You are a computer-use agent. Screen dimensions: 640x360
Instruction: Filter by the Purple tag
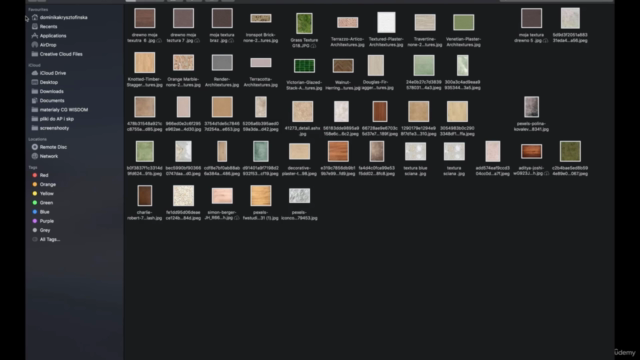(x=43, y=221)
